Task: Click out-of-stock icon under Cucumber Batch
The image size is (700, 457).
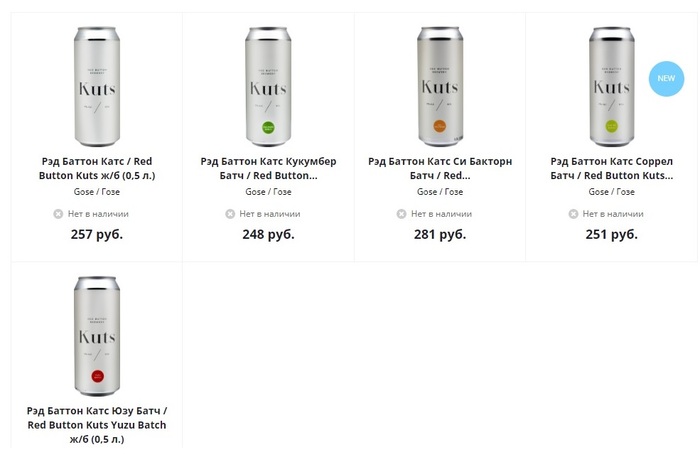Action: tap(230, 214)
